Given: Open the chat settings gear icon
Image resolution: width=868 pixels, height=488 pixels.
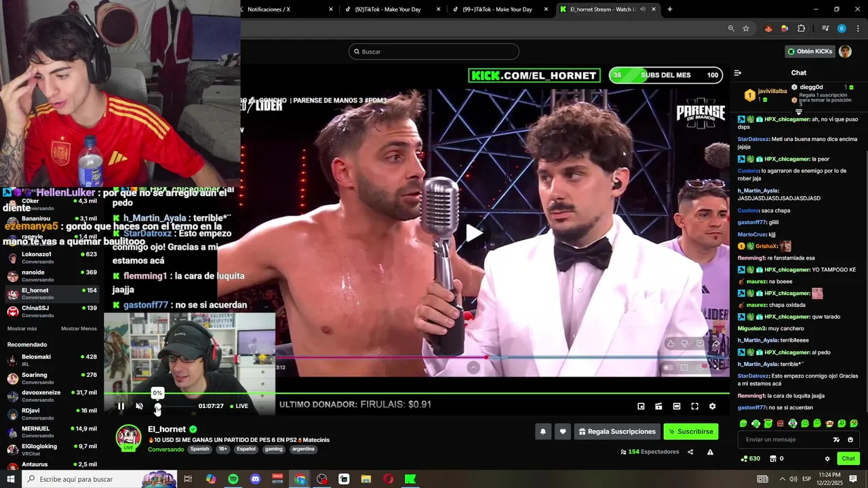Looking at the screenshot, I should pyautogui.click(x=827, y=459).
